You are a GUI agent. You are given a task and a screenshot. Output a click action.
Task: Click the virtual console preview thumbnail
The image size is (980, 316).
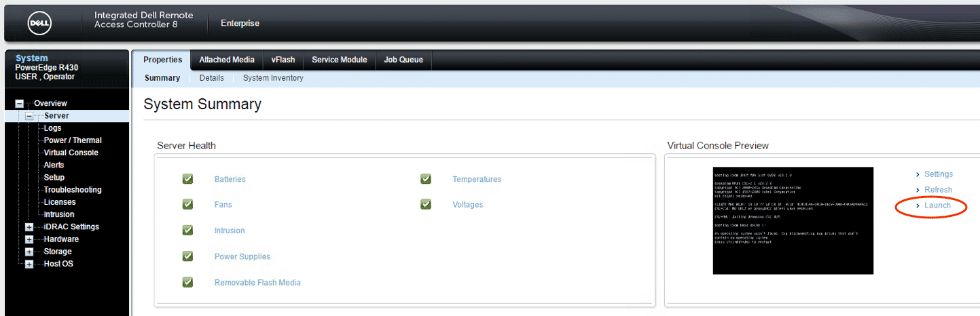[793, 220]
